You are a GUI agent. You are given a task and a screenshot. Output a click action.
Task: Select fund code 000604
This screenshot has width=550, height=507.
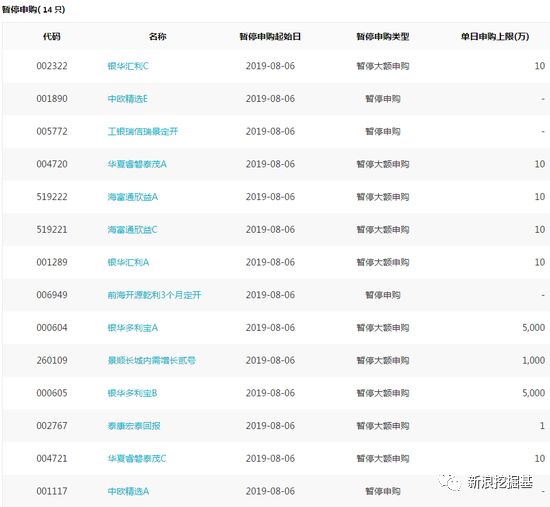point(52,328)
